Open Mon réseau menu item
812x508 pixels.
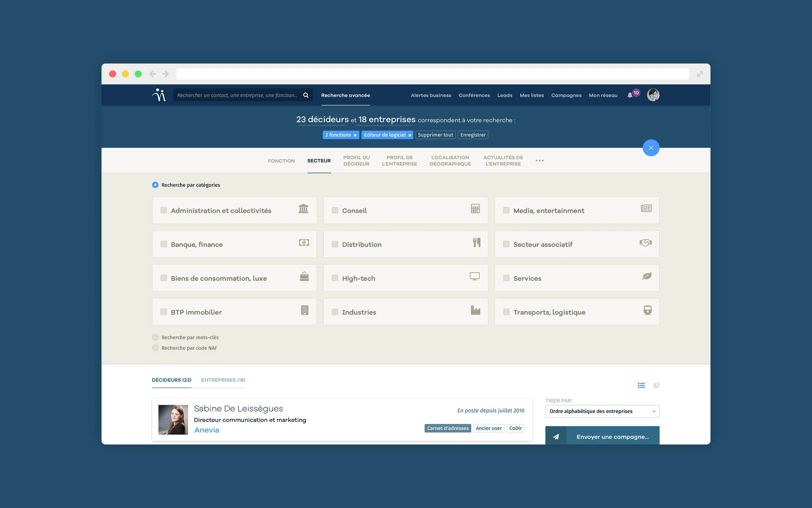[x=603, y=96]
